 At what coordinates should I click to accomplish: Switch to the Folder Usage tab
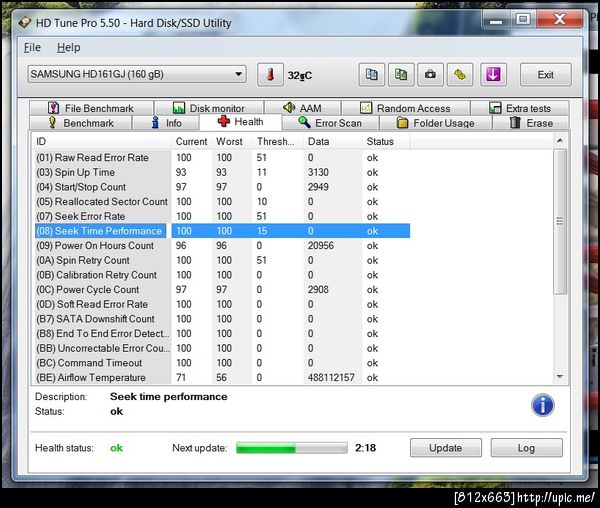(436, 123)
